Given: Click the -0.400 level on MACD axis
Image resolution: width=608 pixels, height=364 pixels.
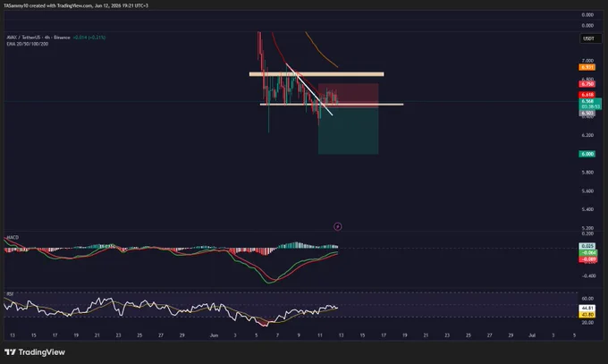Looking at the screenshot, I should [588, 276].
